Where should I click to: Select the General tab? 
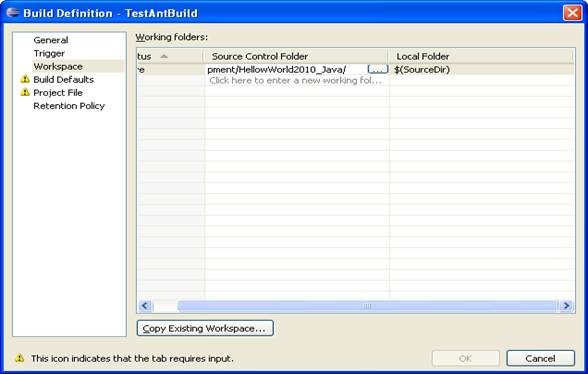tap(51, 40)
